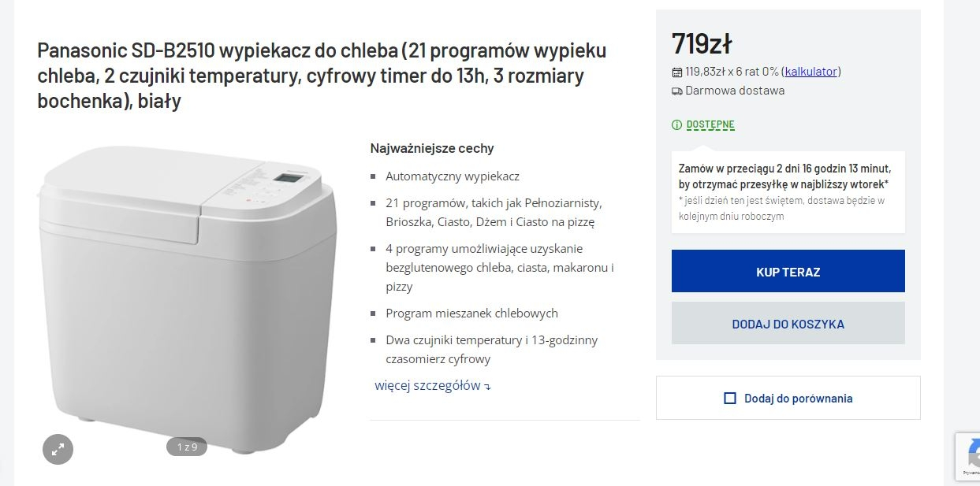Click the arrow next to więcej szczegółów
The image size is (980, 486).
point(488,387)
